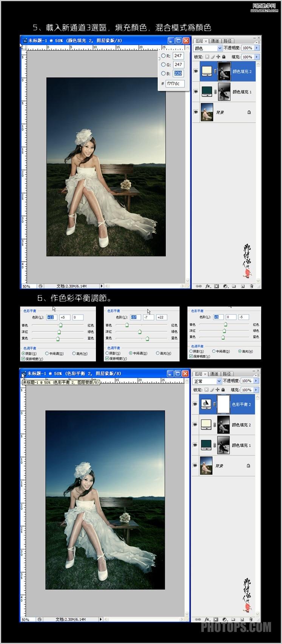Switch to 路径 tab in bottom panel

pos(227,374)
